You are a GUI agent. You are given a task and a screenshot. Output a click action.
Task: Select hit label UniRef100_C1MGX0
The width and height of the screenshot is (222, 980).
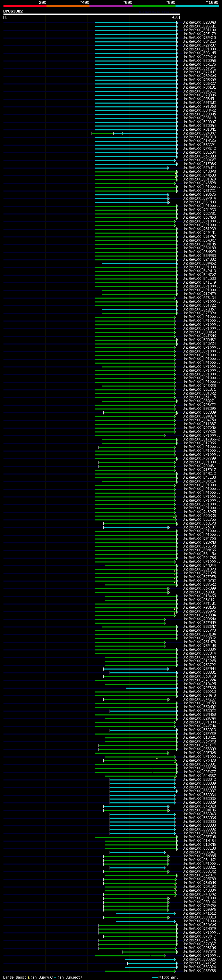pyautogui.click(x=199, y=141)
